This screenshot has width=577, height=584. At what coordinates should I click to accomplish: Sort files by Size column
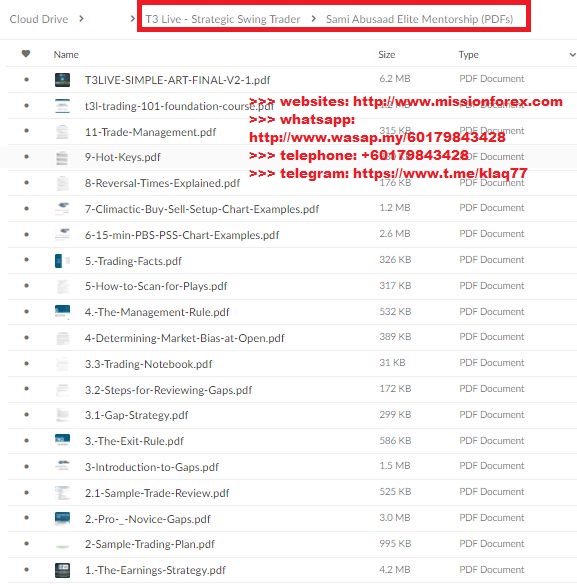click(387, 55)
